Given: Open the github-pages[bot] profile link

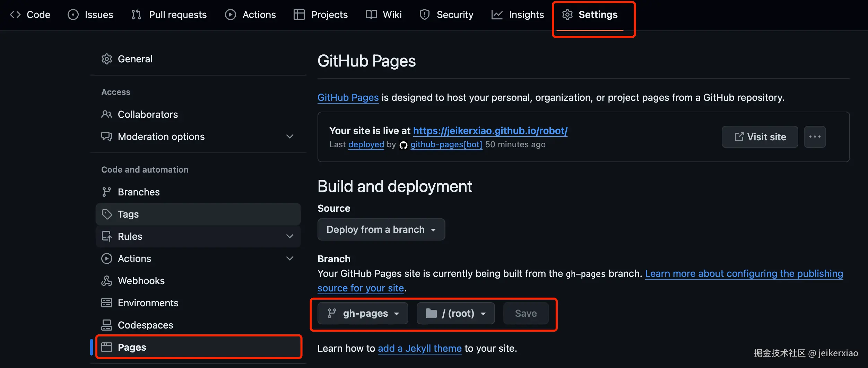Looking at the screenshot, I should (446, 144).
